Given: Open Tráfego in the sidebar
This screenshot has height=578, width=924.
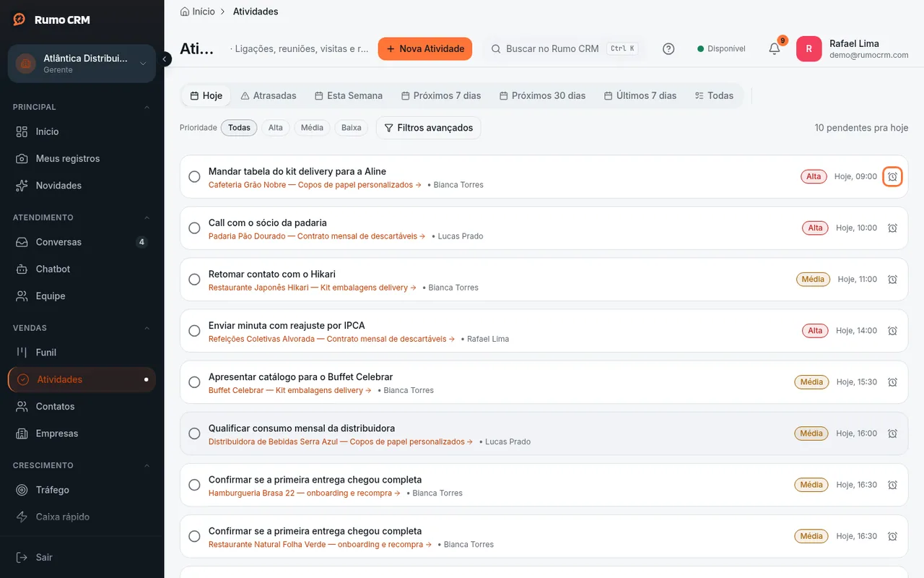Looking at the screenshot, I should [82, 490].
